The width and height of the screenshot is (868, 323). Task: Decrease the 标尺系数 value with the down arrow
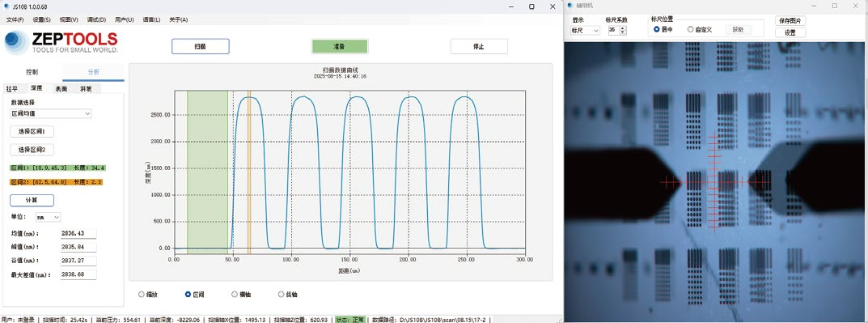[624, 32]
